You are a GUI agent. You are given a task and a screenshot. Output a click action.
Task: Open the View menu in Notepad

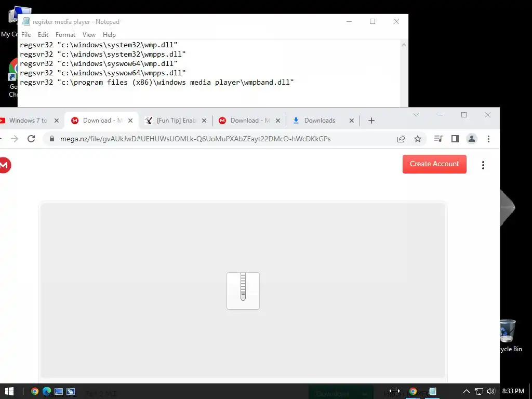click(89, 35)
